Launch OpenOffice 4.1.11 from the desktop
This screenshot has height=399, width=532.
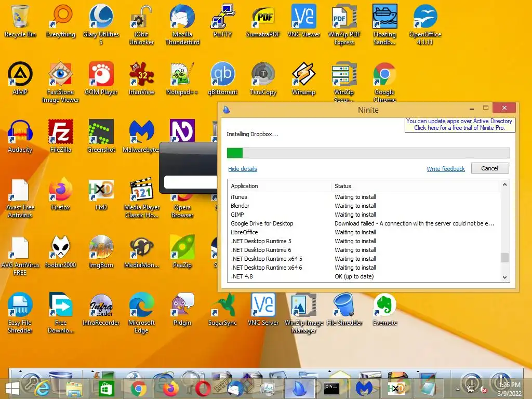[x=425, y=24]
